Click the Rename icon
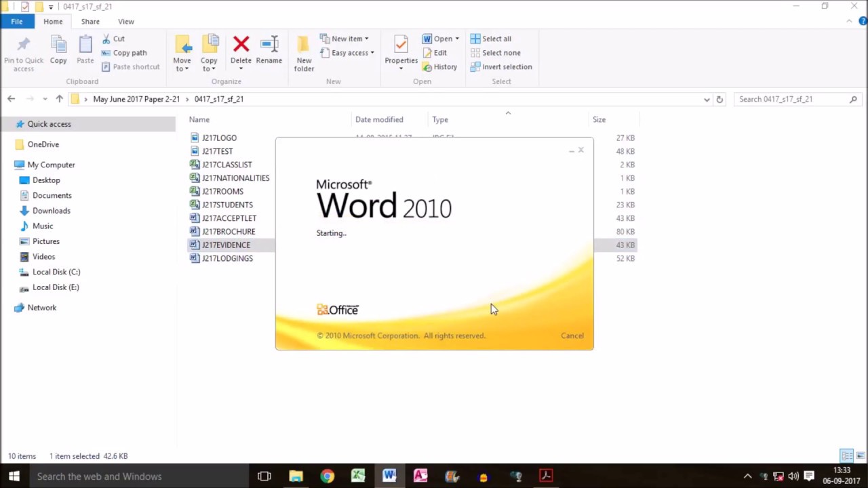 tap(269, 45)
